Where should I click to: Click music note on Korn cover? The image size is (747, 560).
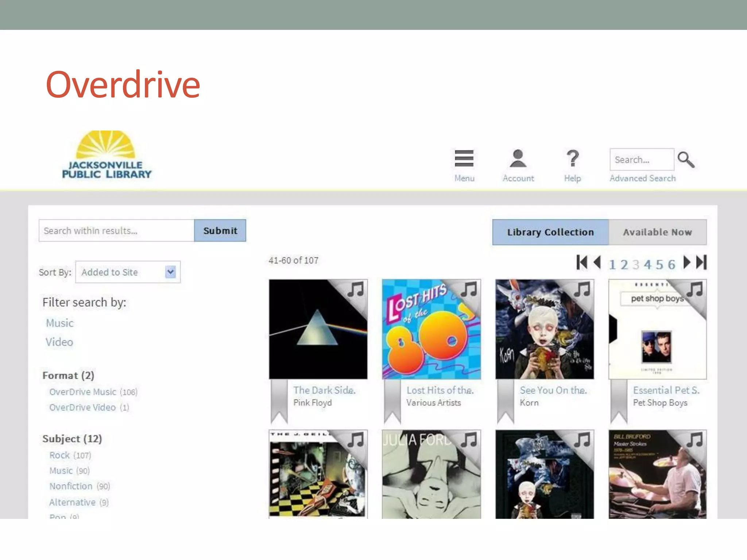(582, 290)
